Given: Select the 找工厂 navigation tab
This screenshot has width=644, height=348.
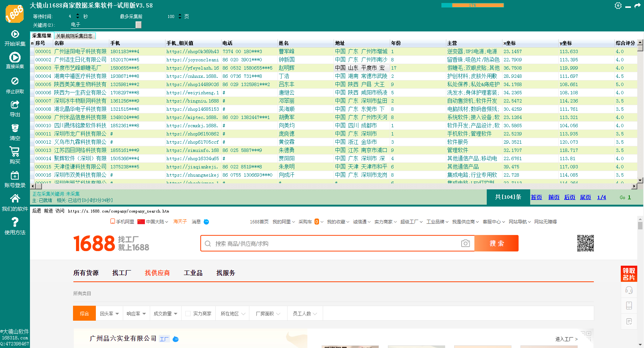Looking at the screenshot, I should (x=122, y=273).
